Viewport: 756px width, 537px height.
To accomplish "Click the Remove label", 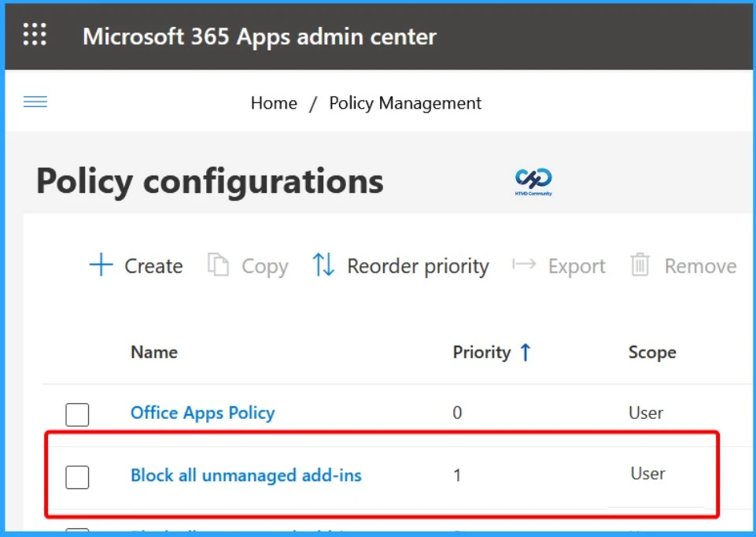I will (701, 266).
